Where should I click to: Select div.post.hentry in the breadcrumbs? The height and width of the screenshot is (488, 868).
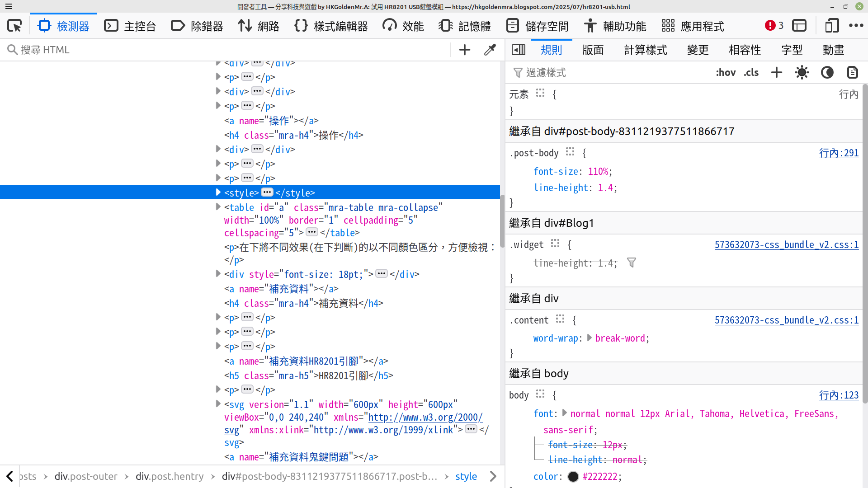tap(170, 476)
